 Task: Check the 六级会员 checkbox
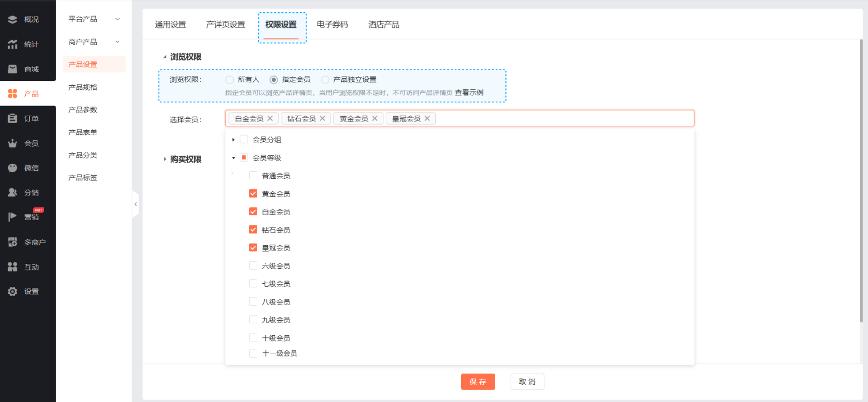(x=254, y=266)
